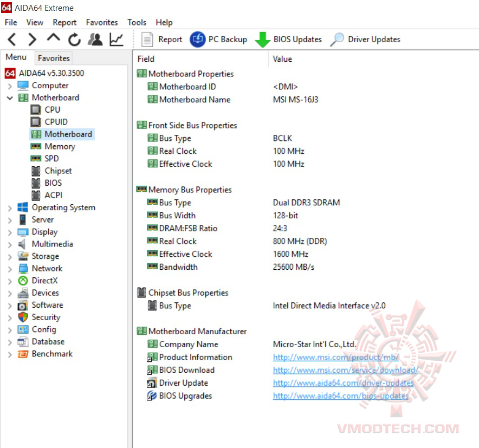This screenshot has height=448, width=479.
Task: Switch to the Favorites panel tab
Action: [x=54, y=58]
